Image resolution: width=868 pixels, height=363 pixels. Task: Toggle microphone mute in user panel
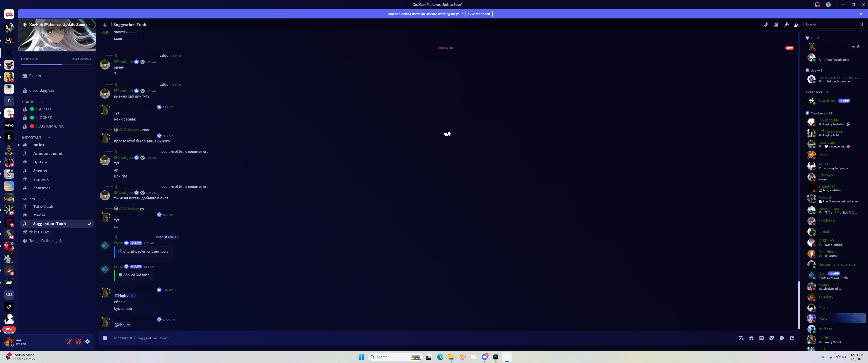[69, 342]
